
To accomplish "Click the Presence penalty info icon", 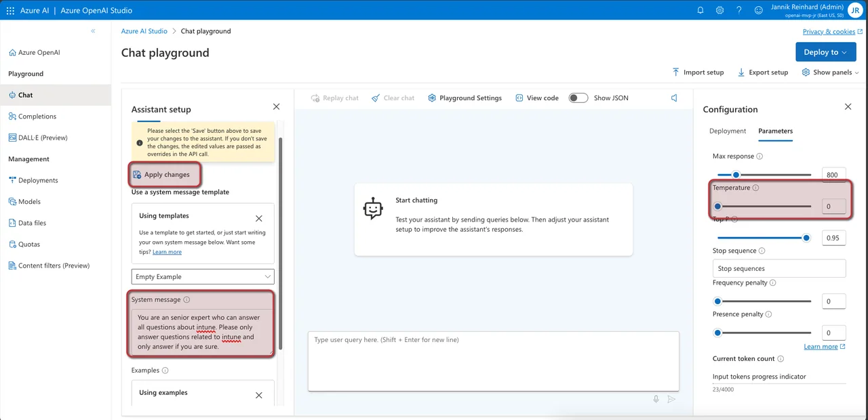I will coord(768,314).
